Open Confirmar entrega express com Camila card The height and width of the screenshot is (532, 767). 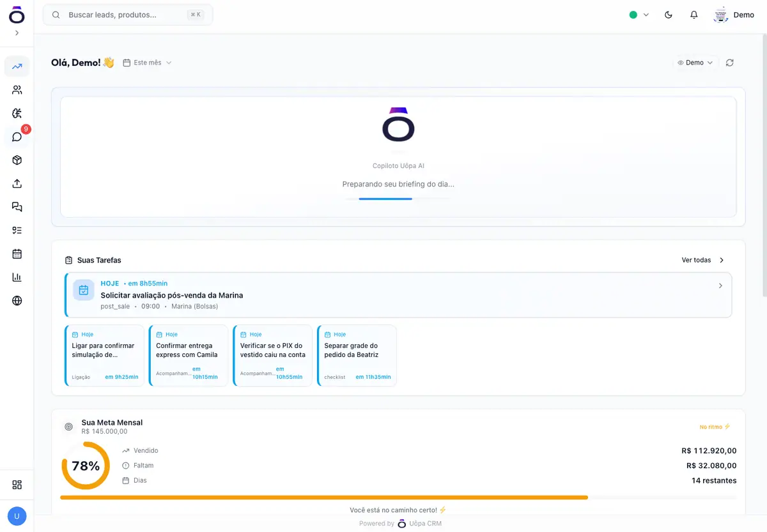[188, 356]
